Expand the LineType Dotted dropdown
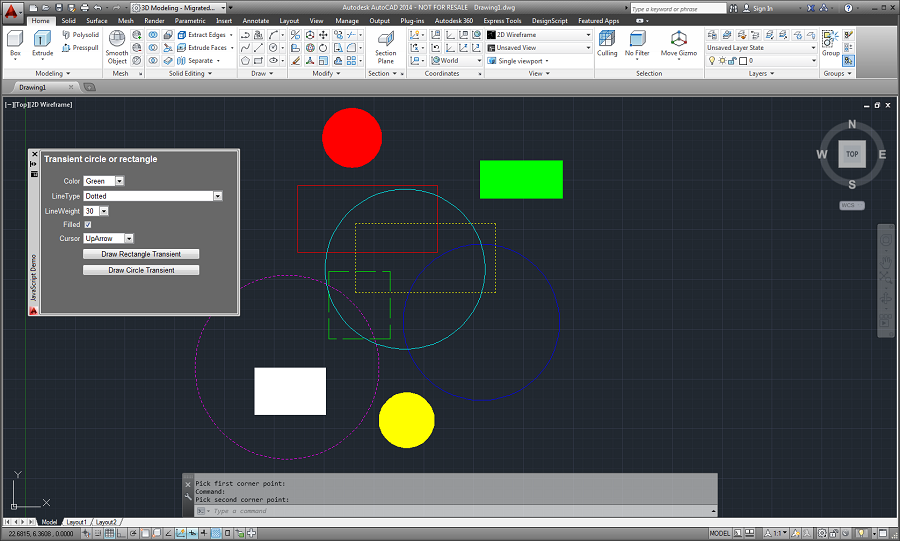 153,196
